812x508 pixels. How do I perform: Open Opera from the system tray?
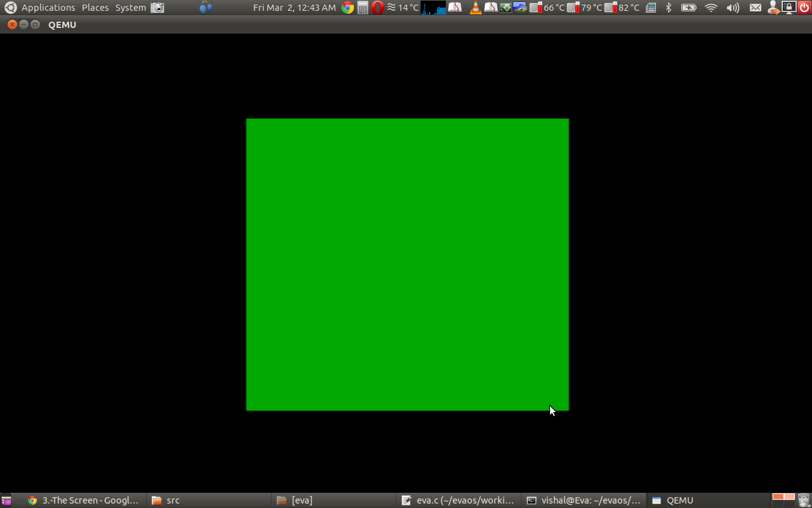(x=378, y=8)
